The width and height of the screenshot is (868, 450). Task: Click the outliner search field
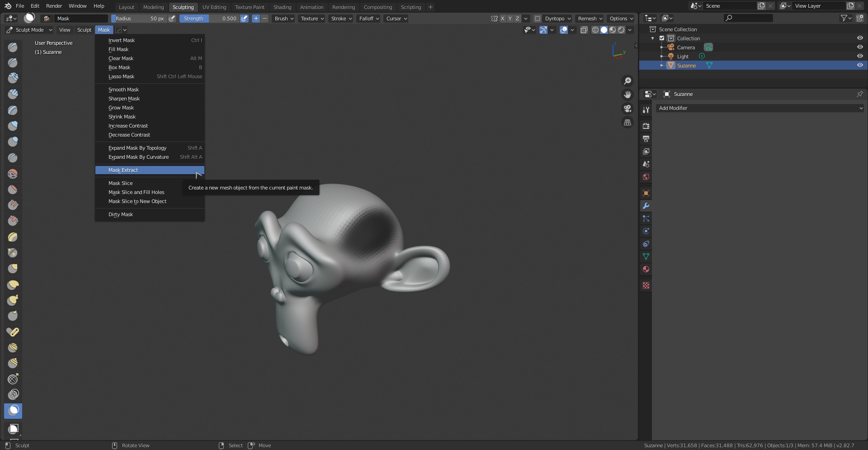(748, 18)
